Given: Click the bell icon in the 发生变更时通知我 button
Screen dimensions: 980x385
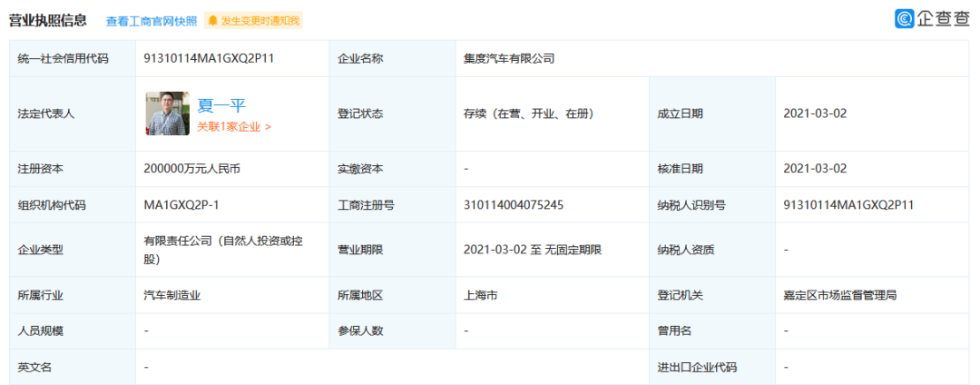Looking at the screenshot, I should click(x=213, y=21).
